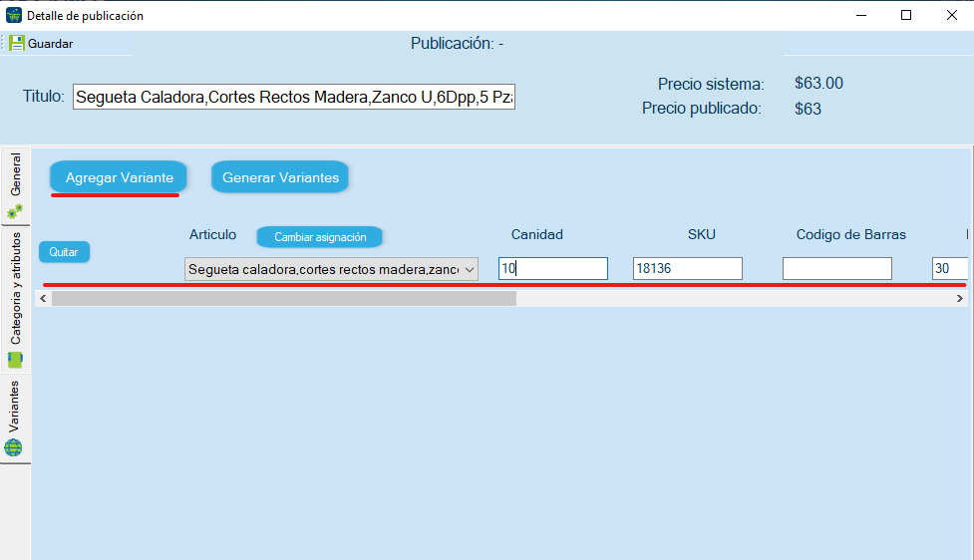Image resolution: width=974 pixels, height=560 pixels.
Task: Click the horizontal scrollbar left arrow
Action: point(43,299)
